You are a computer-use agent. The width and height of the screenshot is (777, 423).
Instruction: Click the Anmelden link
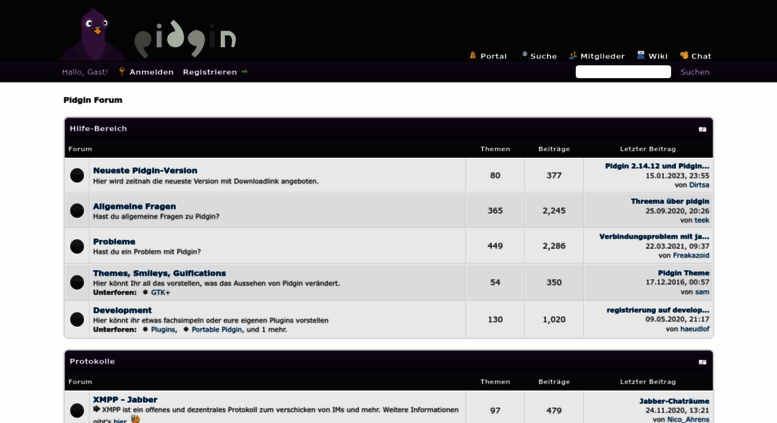coord(152,72)
